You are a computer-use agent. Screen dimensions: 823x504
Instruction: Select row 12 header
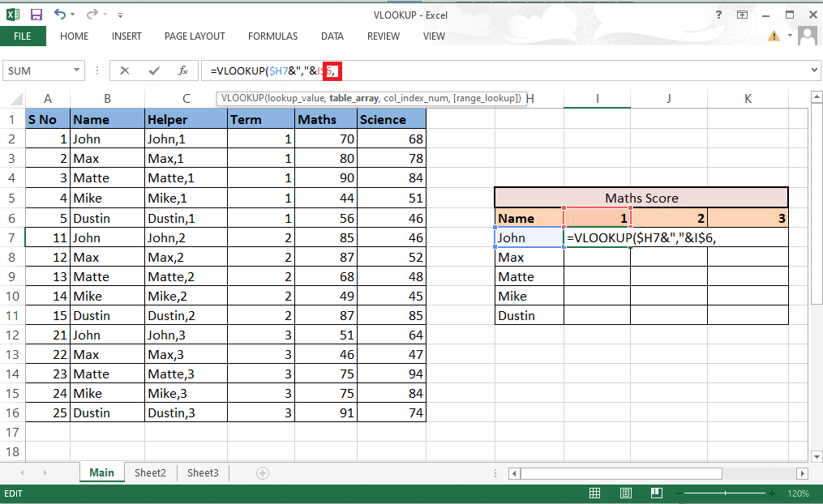12,335
